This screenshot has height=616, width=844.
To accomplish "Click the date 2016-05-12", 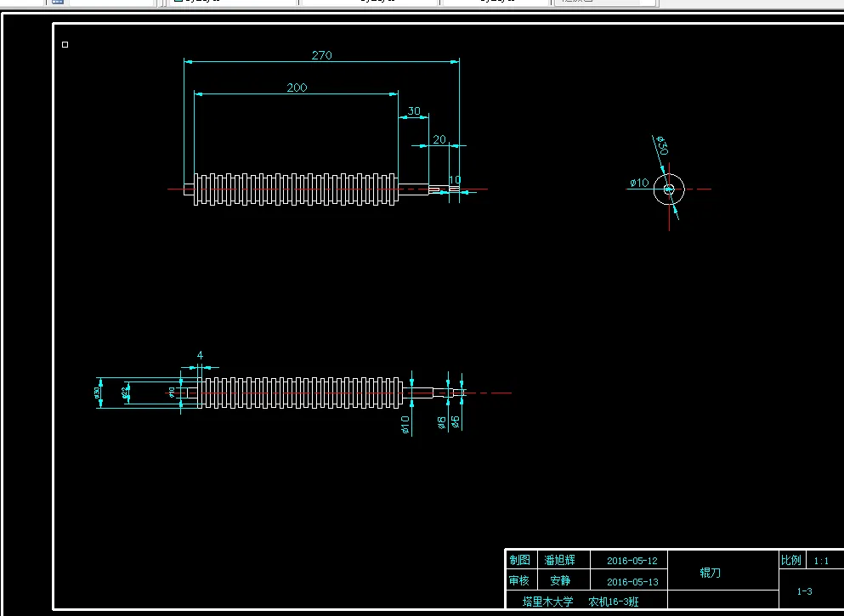I will coord(632,561).
